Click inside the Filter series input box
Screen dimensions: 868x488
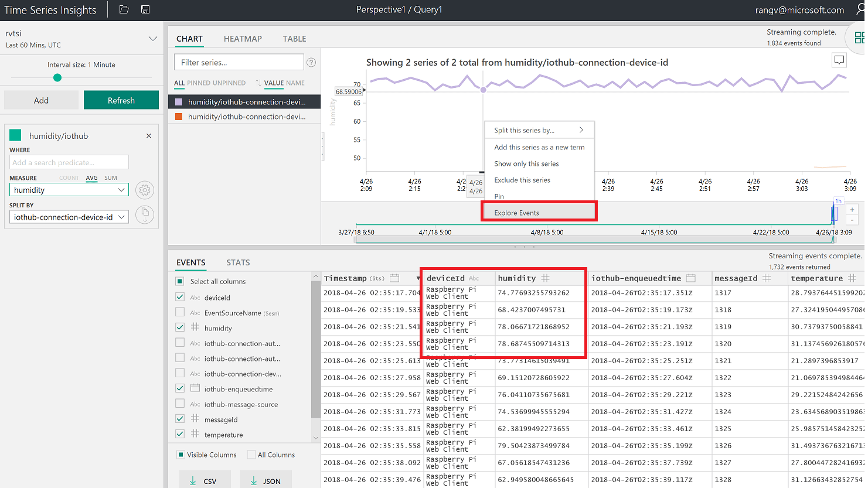click(x=238, y=62)
